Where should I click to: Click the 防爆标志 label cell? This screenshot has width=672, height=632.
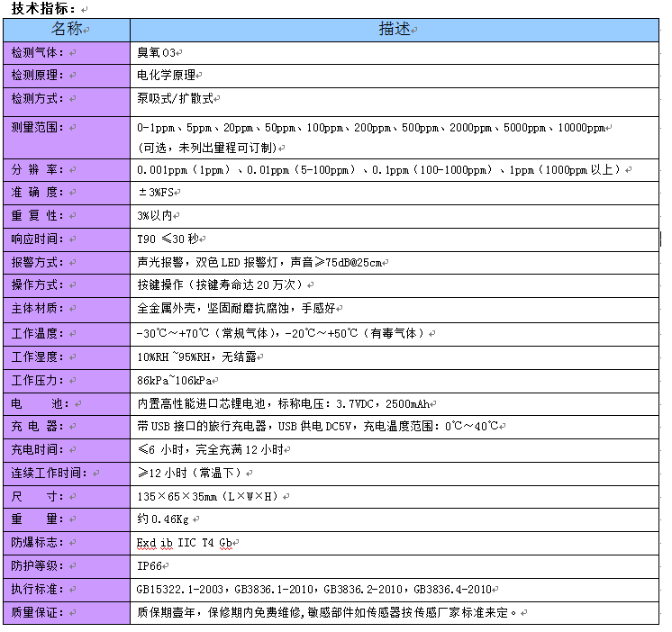coord(67,544)
